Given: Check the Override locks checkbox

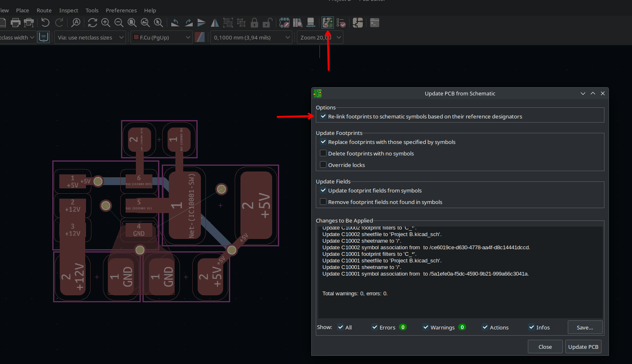Looking at the screenshot, I should pyautogui.click(x=324, y=165).
